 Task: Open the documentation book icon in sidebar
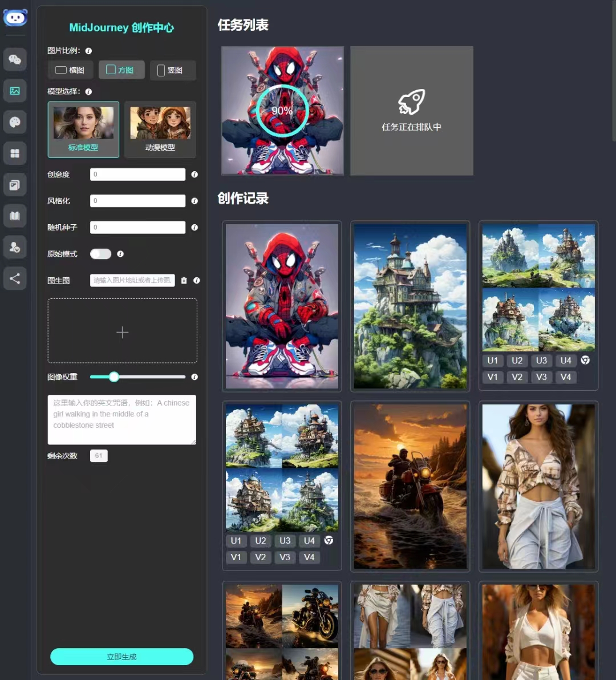[15, 216]
